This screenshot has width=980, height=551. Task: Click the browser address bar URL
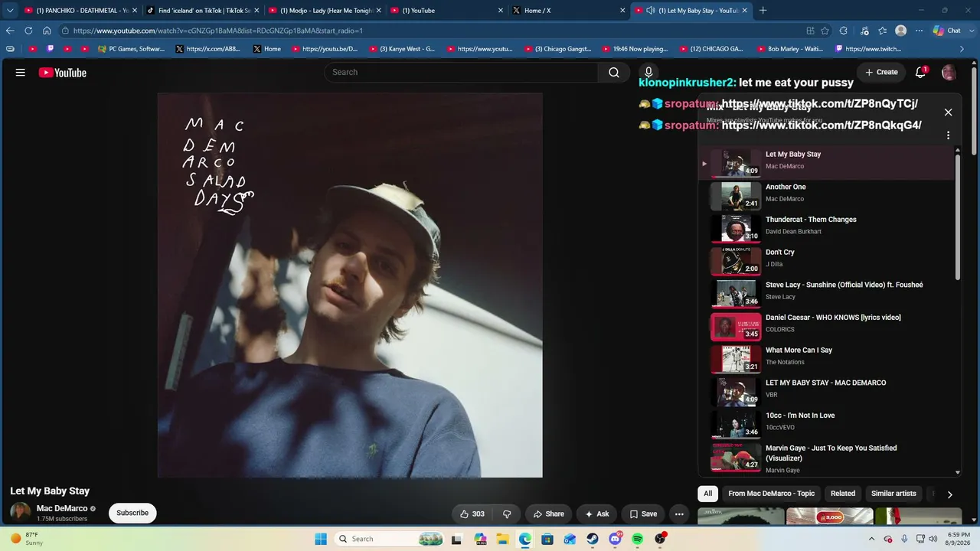click(218, 31)
